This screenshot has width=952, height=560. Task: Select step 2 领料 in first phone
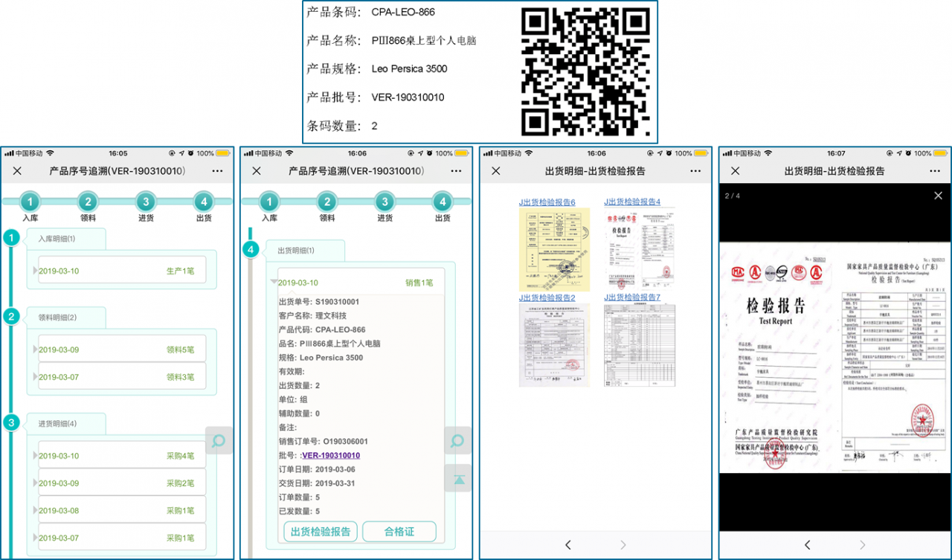88,207
